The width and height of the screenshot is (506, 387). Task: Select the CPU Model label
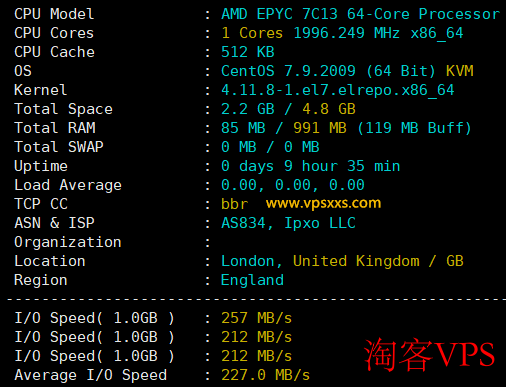click(54, 14)
